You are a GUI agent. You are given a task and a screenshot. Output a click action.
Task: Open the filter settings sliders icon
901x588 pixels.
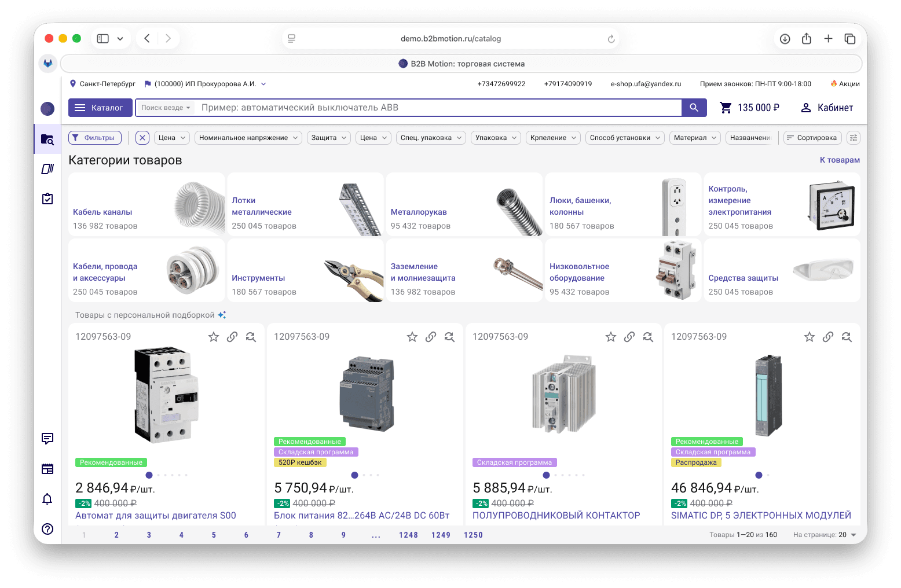[x=853, y=138]
